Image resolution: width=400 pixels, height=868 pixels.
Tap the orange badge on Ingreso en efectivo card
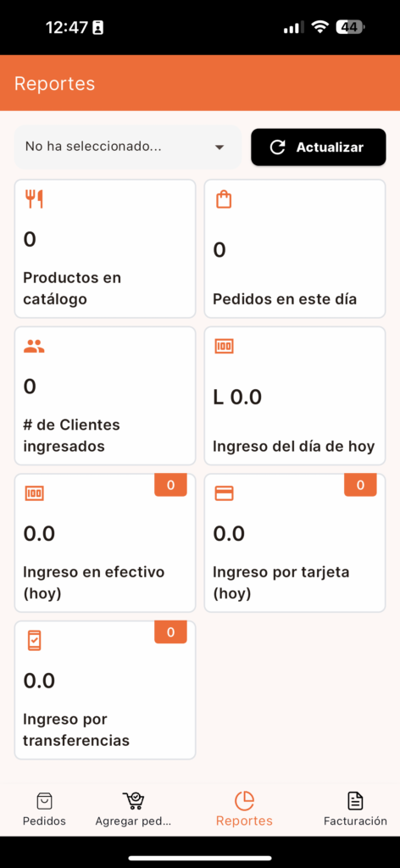tap(170, 485)
